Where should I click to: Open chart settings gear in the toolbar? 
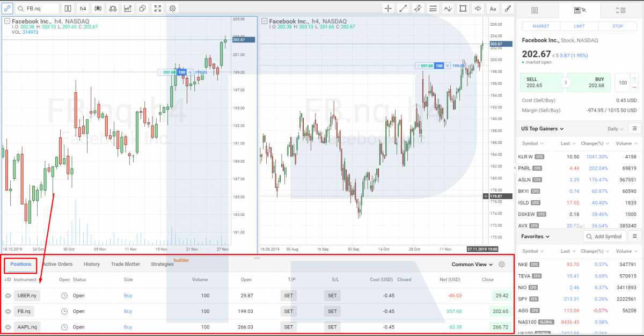pos(172,9)
